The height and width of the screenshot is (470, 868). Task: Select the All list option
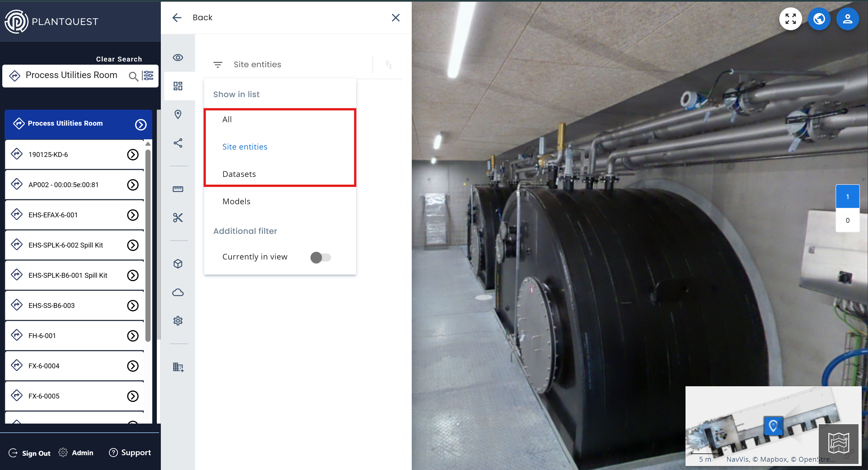(227, 119)
